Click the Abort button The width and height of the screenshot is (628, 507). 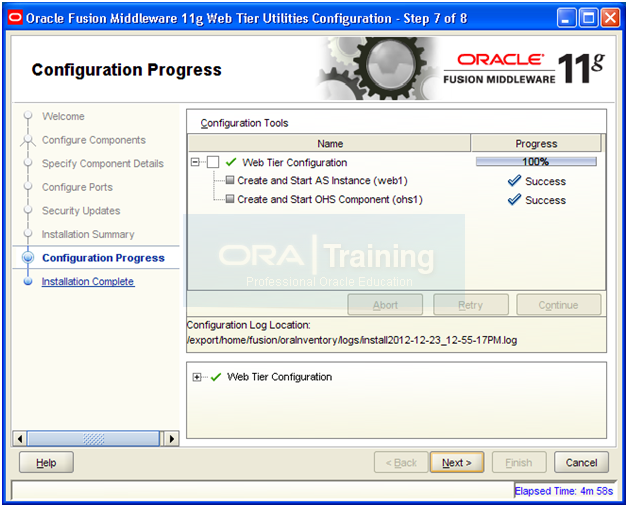385,305
